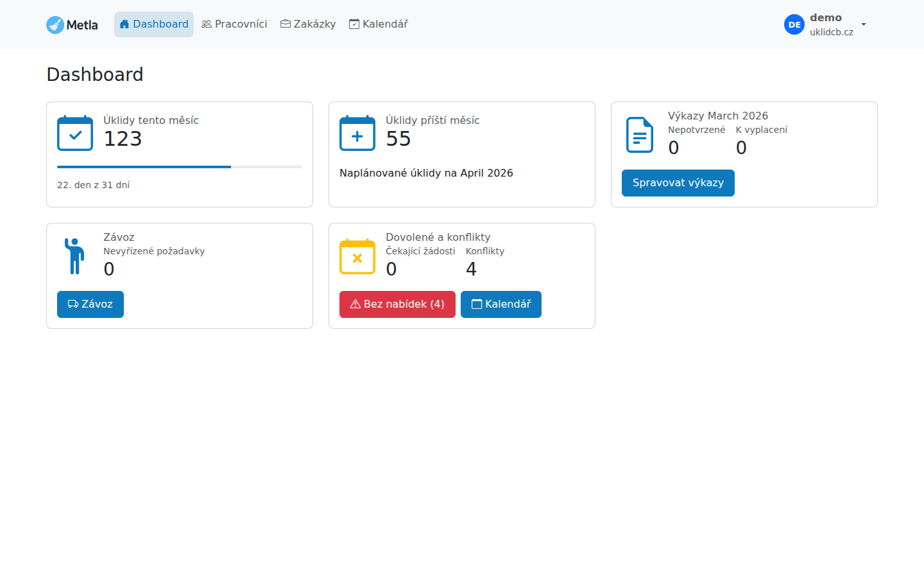Click the DE user avatar circle

pyautogui.click(x=794, y=24)
